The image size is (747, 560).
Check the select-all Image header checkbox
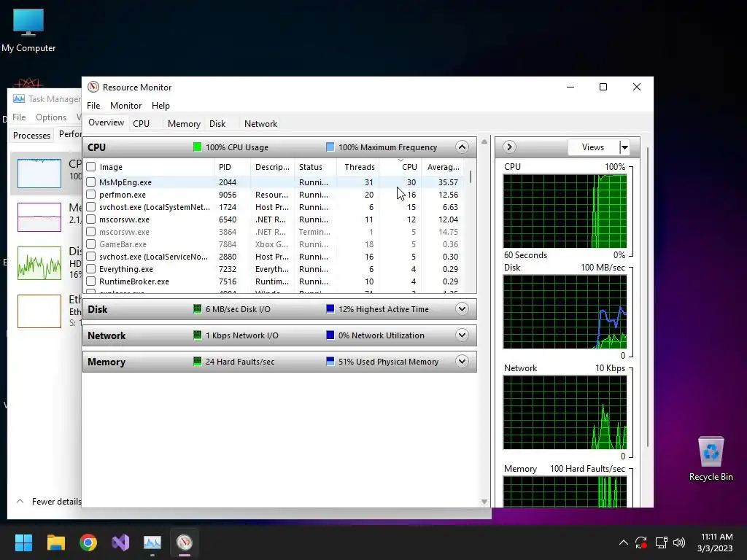(x=91, y=167)
